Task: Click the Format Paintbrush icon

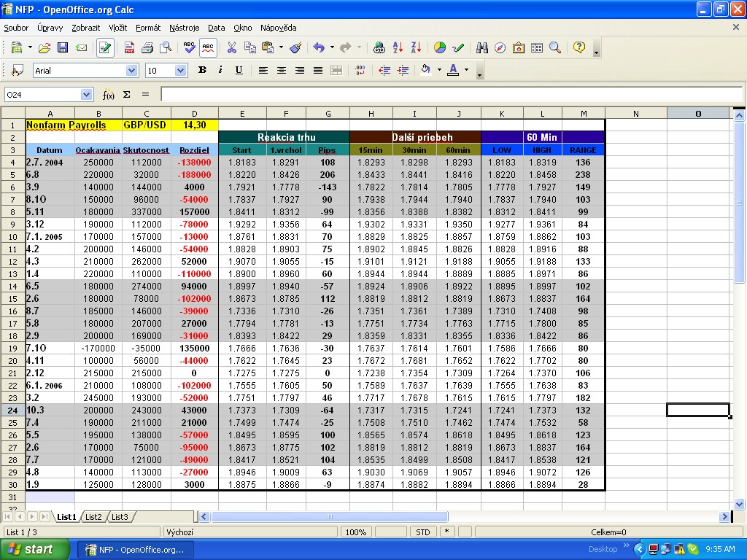Action: pyautogui.click(x=295, y=48)
